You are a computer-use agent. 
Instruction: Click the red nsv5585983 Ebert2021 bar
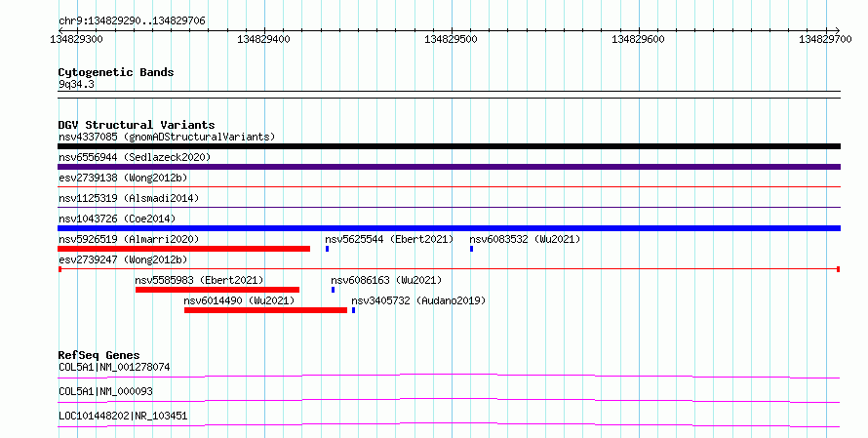(217, 290)
